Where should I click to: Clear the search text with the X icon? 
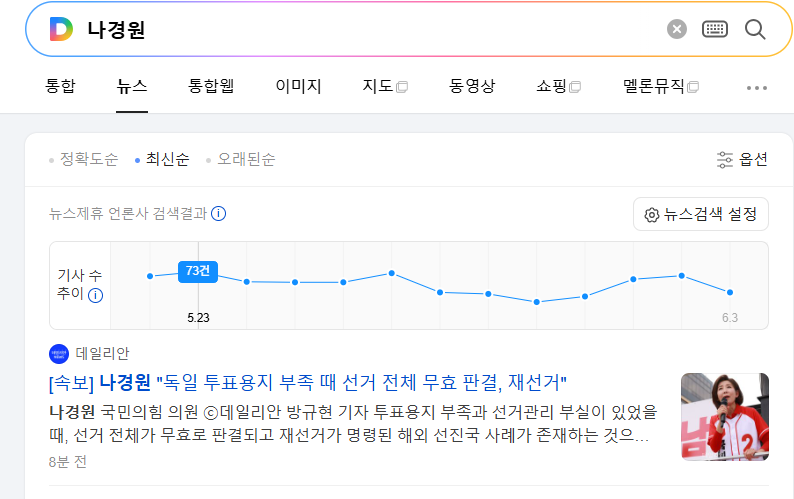[677, 29]
